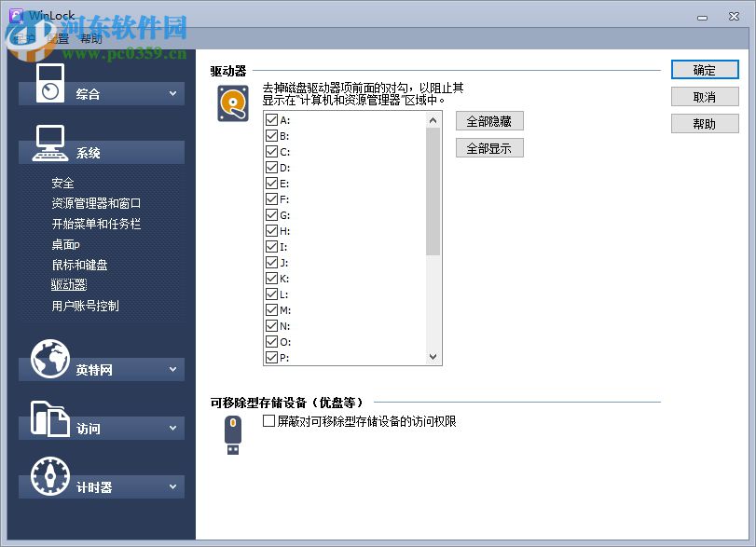
Task: Click the 计时器 gauge icon
Action: coord(48,476)
